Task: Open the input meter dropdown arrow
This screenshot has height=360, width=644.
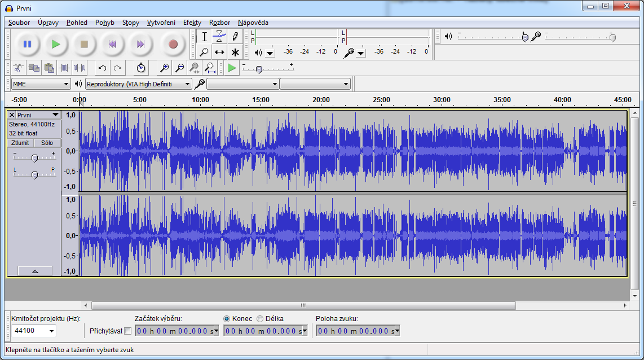Action: 360,53
